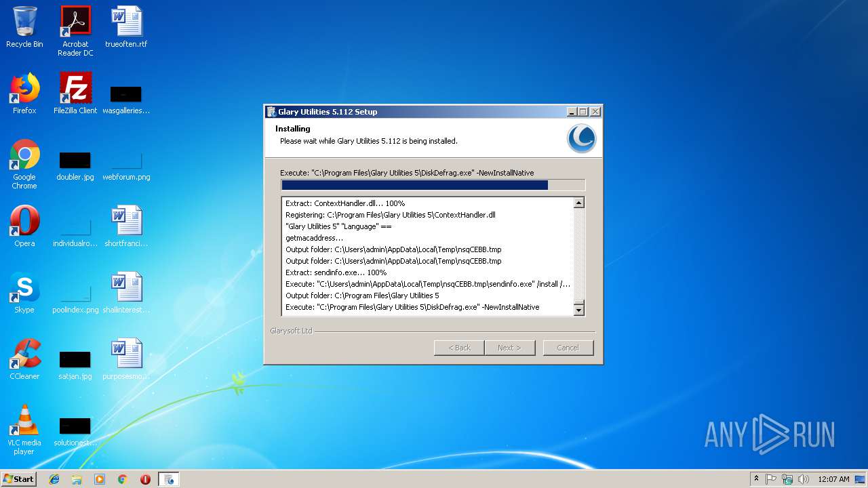Open the network tray icon
868x488 pixels.
tap(787, 479)
